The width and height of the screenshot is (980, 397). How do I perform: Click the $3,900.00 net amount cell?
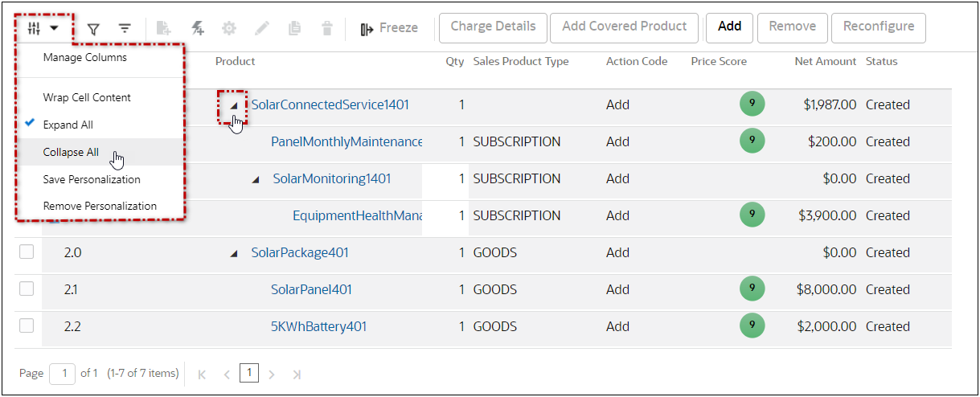click(x=827, y=215)
